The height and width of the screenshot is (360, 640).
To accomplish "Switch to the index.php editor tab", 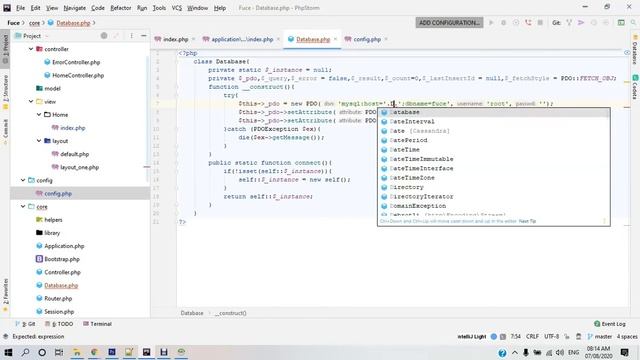I will click(176, 39).
